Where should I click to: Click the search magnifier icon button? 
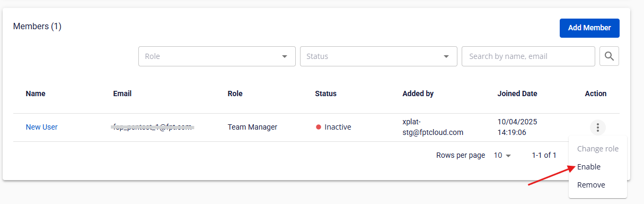[609, 56]
